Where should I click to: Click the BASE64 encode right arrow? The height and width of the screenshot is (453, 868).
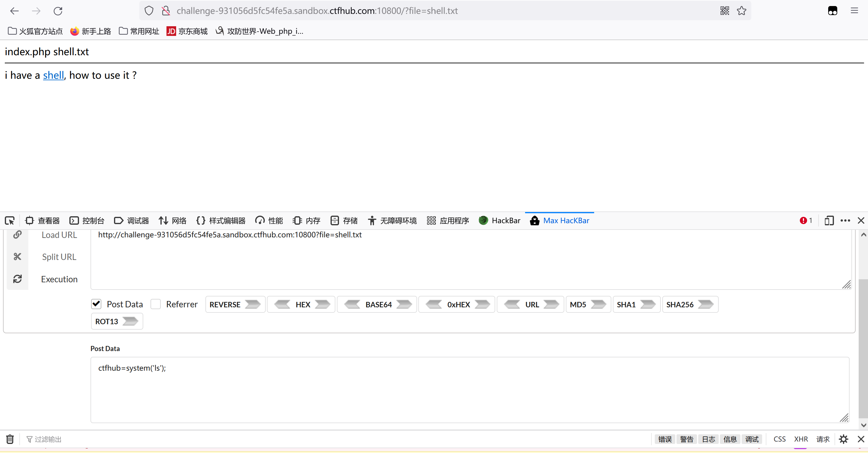404,304
